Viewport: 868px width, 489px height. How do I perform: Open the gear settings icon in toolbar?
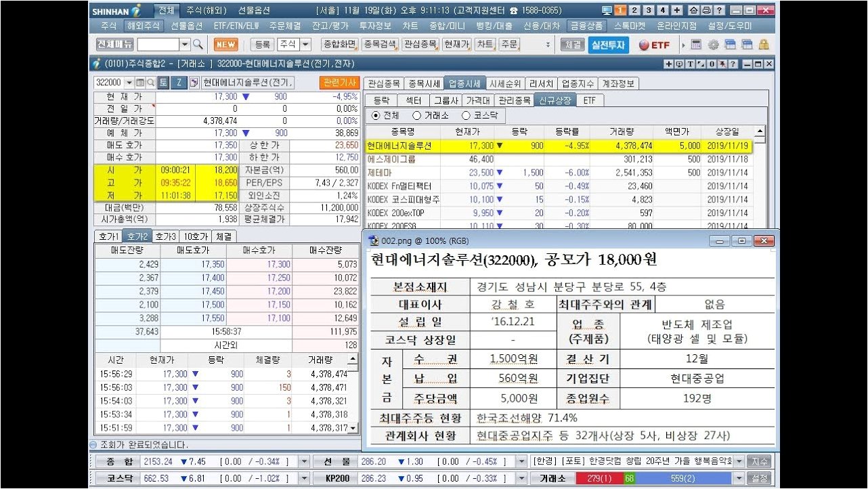coord(713,45)
